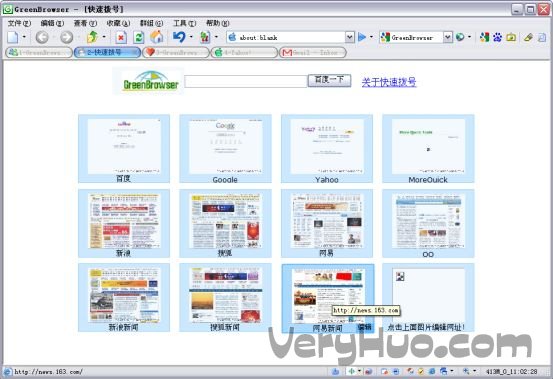This screenshot has height=379, width=553.
Task: Click the 百度一下 search button
Action: tap(329, 80)
